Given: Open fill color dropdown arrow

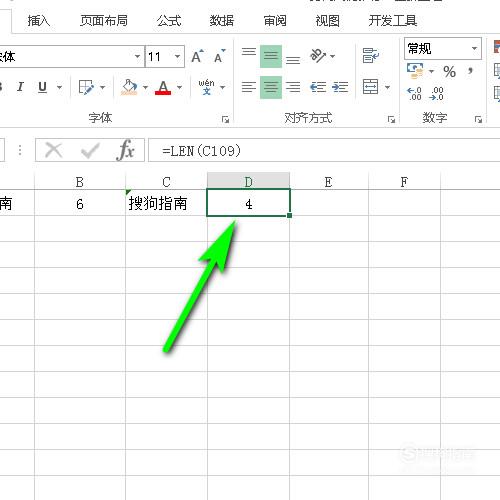Looking at the screenshot, I should [x=145, y=88].
